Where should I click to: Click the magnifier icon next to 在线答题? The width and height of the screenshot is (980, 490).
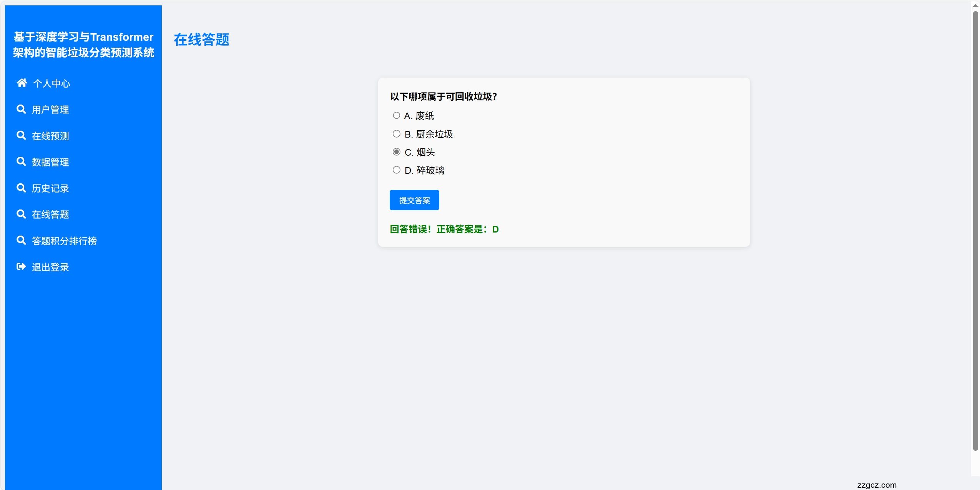pos(21,214)
